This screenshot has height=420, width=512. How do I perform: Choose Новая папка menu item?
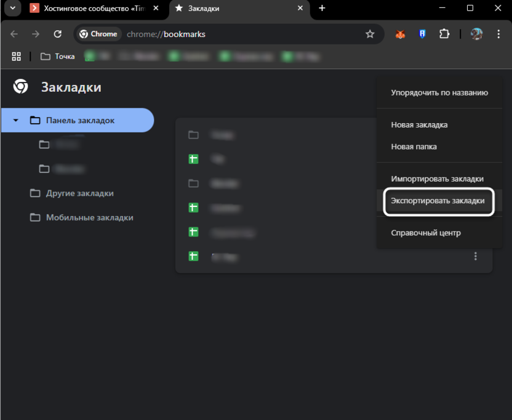[439, 147]
